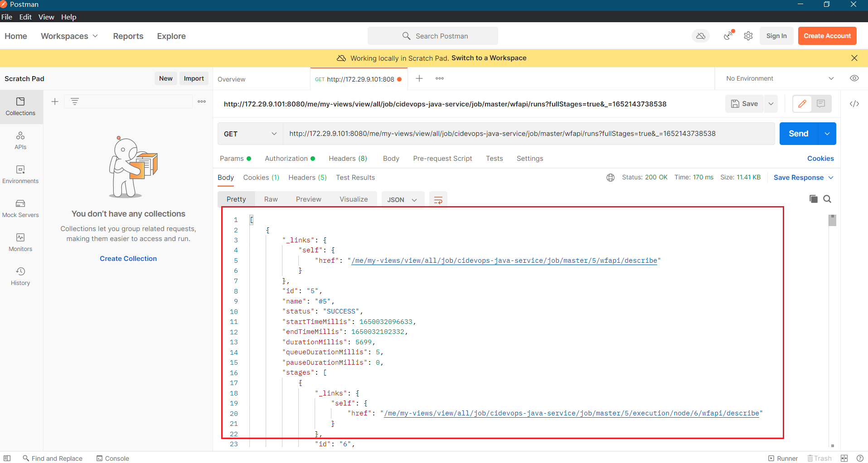Viewport: 868px width, 463px height.
Task: Open the File menu
Action: point(7,17)
